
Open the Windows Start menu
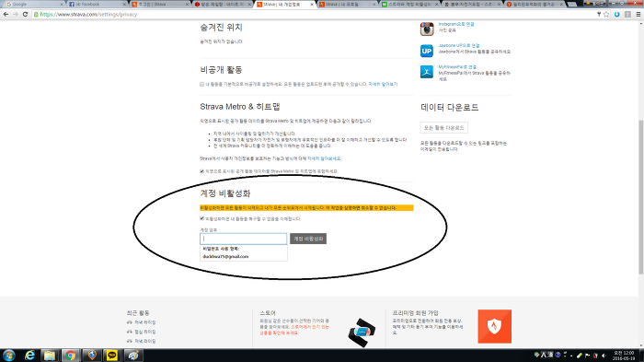point(8,356)
